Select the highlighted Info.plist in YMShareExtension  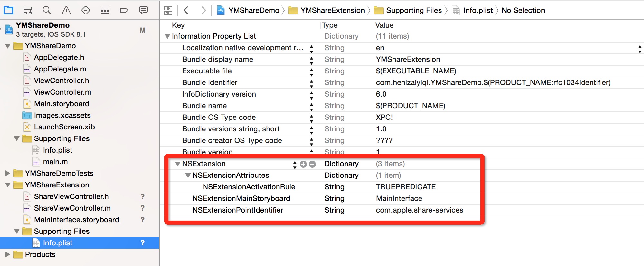58,243
